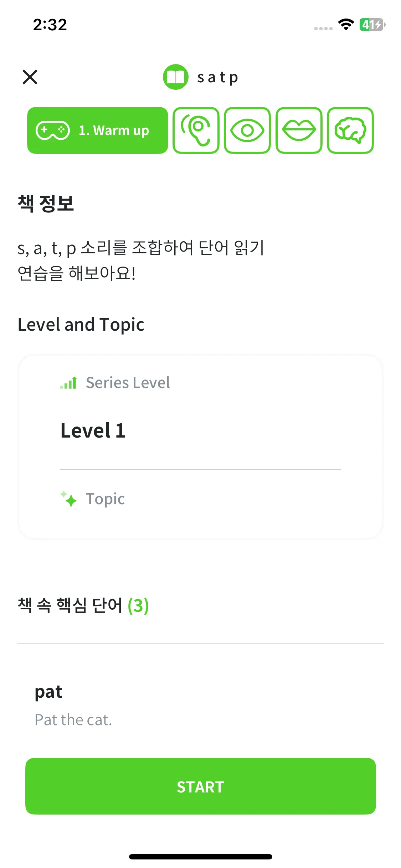Tap the Series Level bars icon
Viewport: 401px width, 868px height.
coord(68,383)
